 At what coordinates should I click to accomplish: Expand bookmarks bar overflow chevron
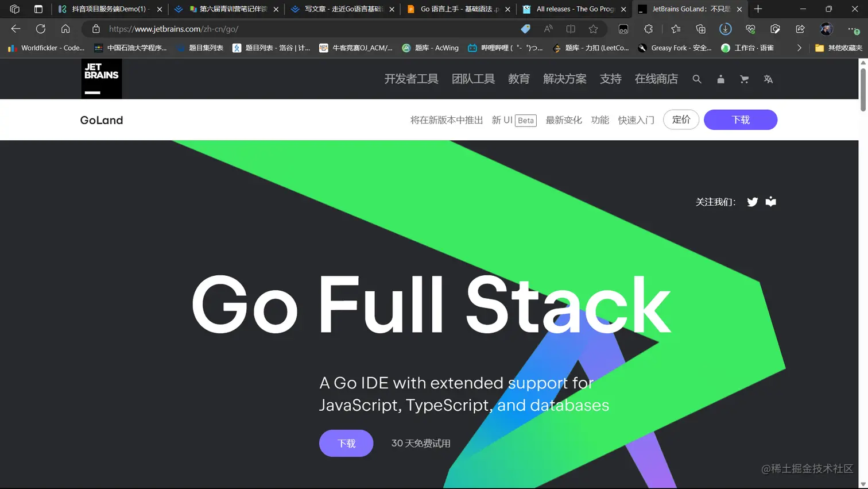[799, 48]
